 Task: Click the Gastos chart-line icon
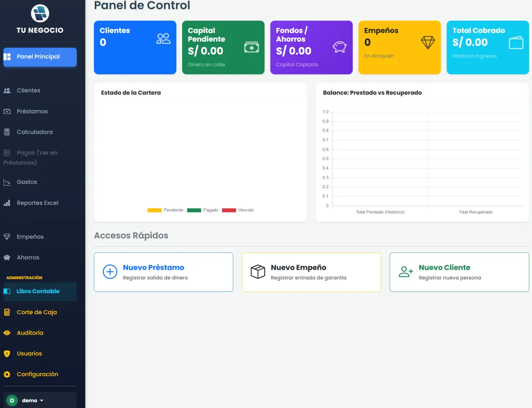pos(7,182)
